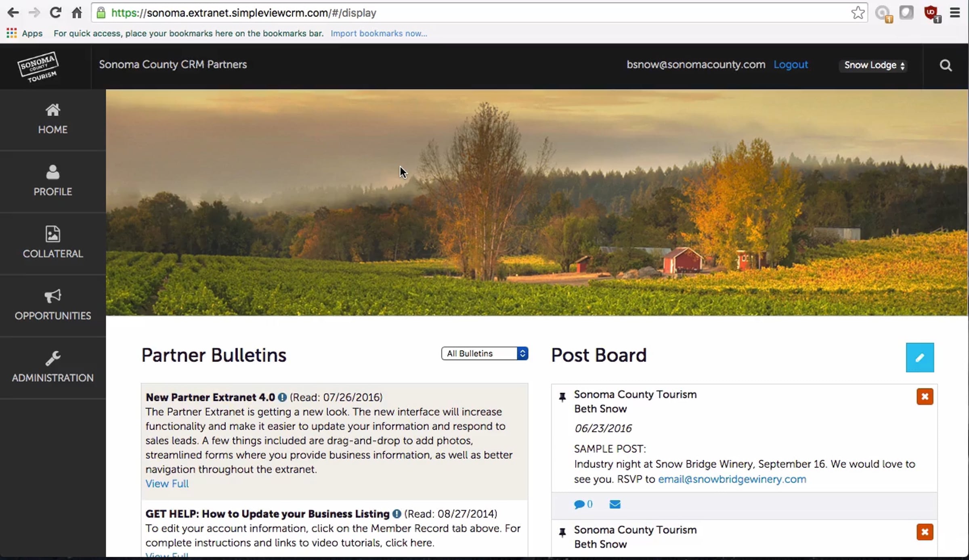Screen dimensions: 969x560
Task: Delete the first Post Board entry
Action: [925, 397]
